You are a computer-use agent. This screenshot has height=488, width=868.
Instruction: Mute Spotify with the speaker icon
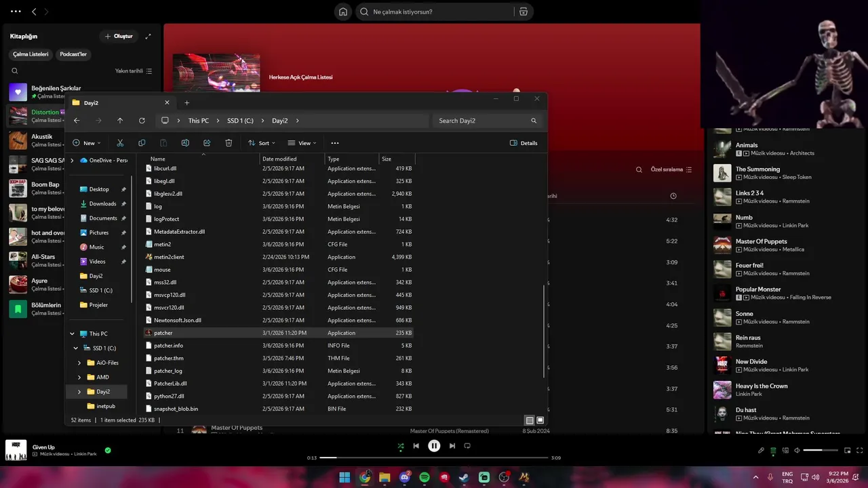(x=797, y=451)
